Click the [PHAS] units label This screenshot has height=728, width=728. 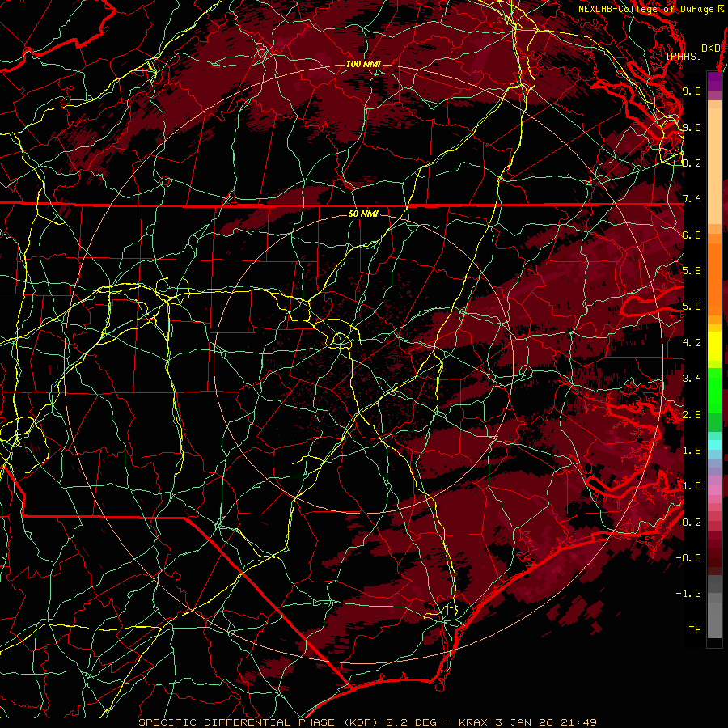pos(684,57)
